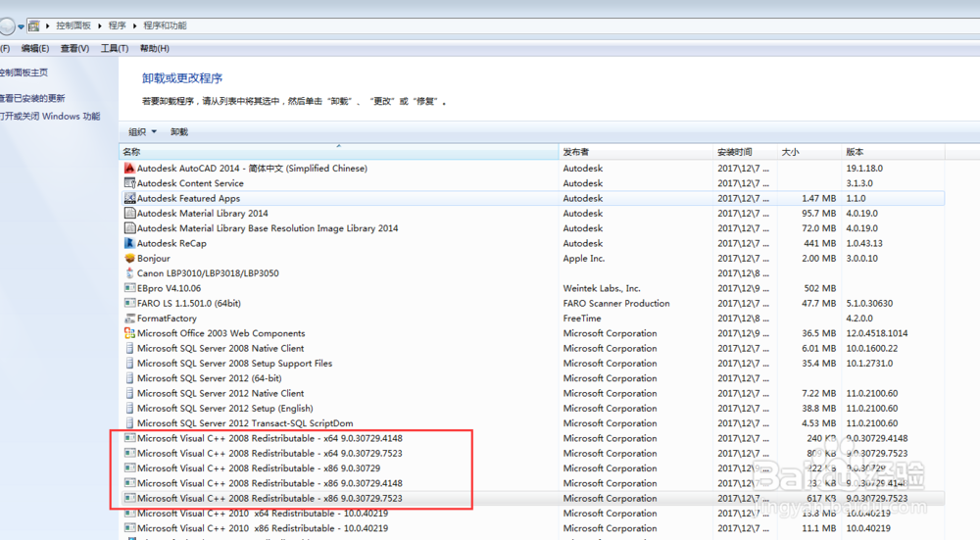Click the Weintek Labs., Inc. publisher cell
This screenshot has height=540, width=980.
pyautogui.click(x=602, y=288)
